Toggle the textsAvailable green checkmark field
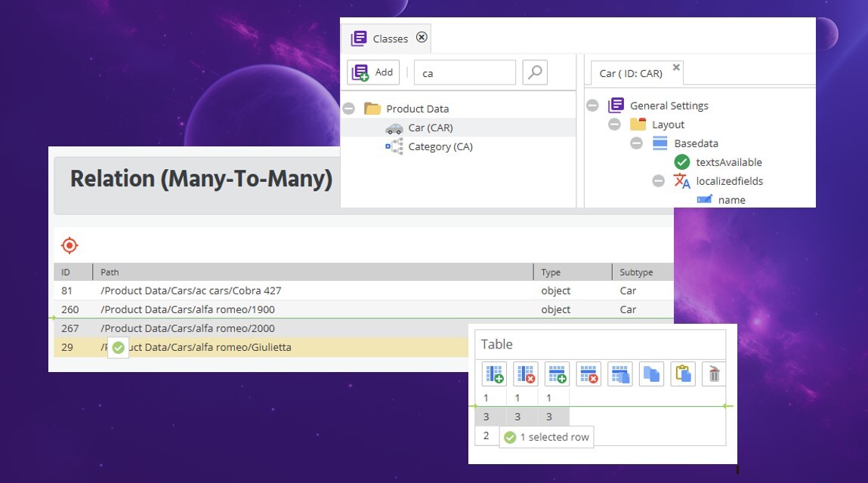 click(x=681, y=162)
